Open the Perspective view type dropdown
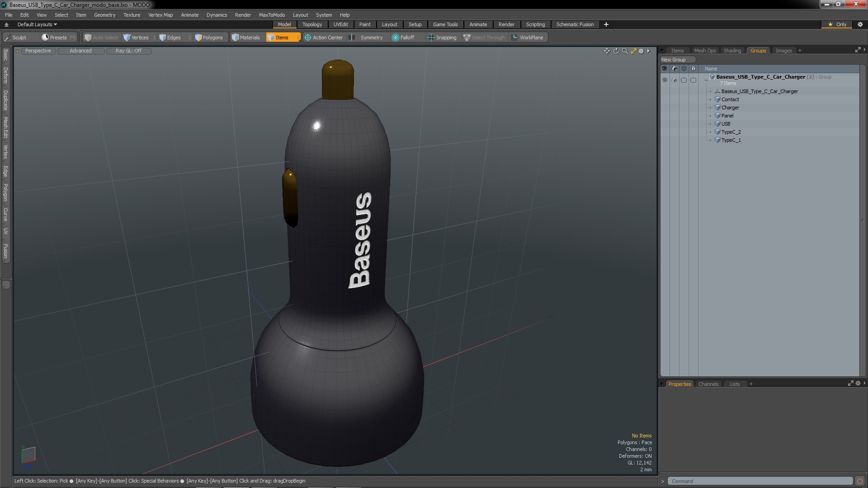 (38, 51)
